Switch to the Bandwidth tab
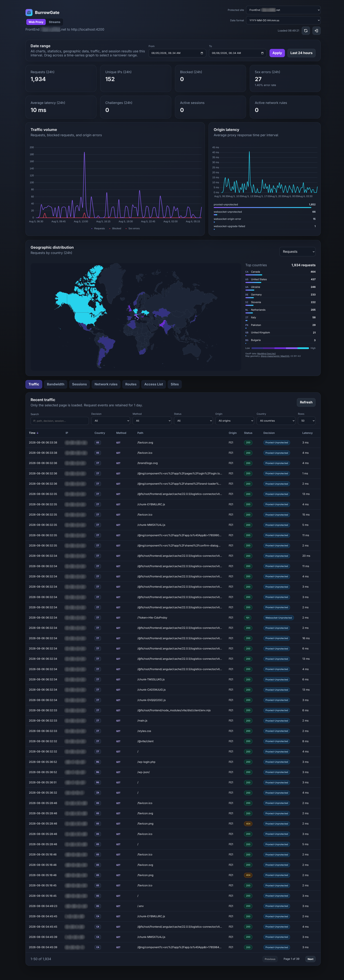The height and width of the screenshot is (980, 344). [x=56, y=384]
